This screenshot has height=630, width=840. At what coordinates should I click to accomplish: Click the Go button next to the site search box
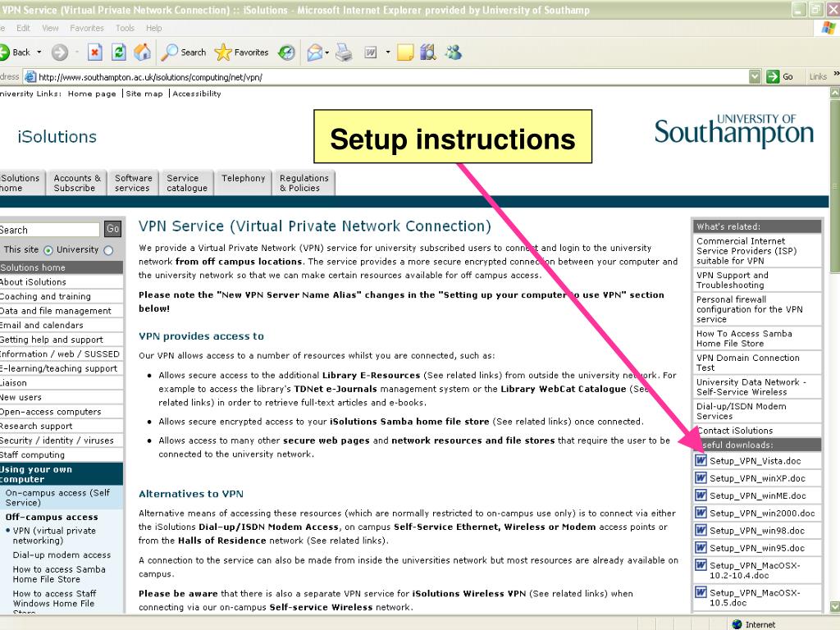coord(112,230)
